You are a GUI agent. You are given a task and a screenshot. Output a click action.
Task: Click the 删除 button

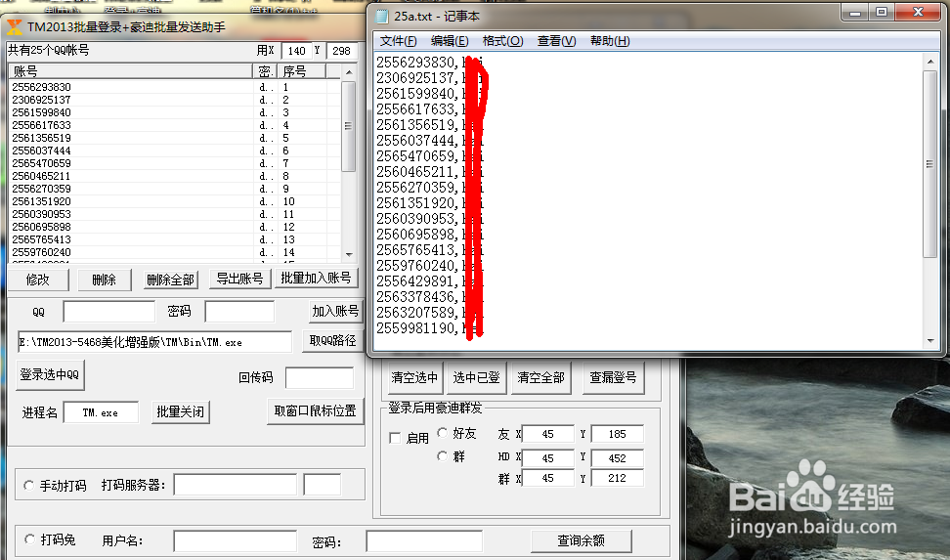click(105, 280)
